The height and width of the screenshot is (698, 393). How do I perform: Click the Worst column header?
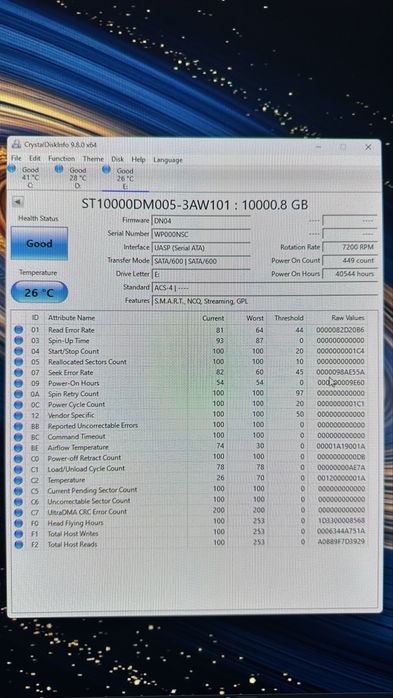[255, 318]
